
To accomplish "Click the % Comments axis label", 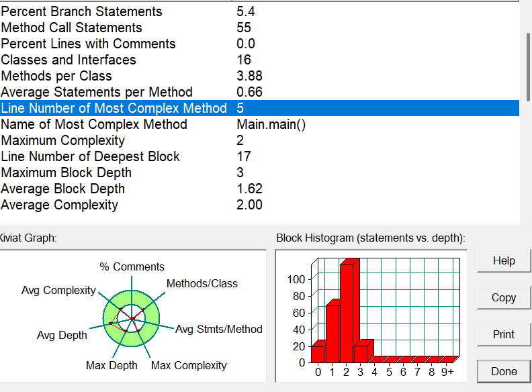I will 132,267.
